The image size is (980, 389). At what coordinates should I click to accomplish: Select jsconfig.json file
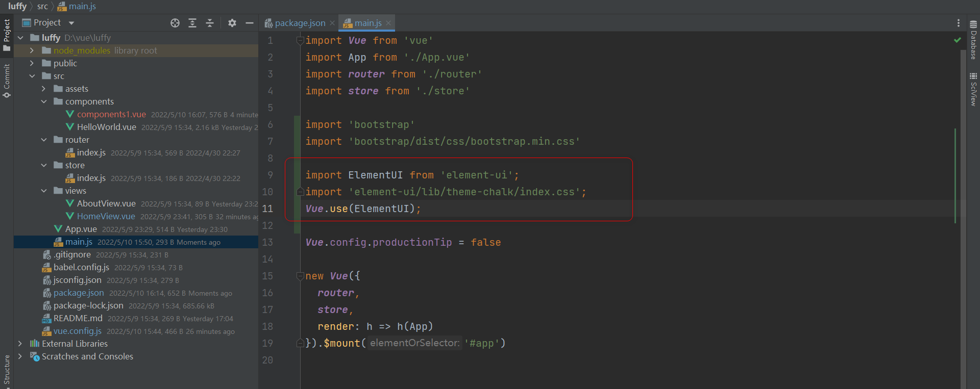(77, 280)
